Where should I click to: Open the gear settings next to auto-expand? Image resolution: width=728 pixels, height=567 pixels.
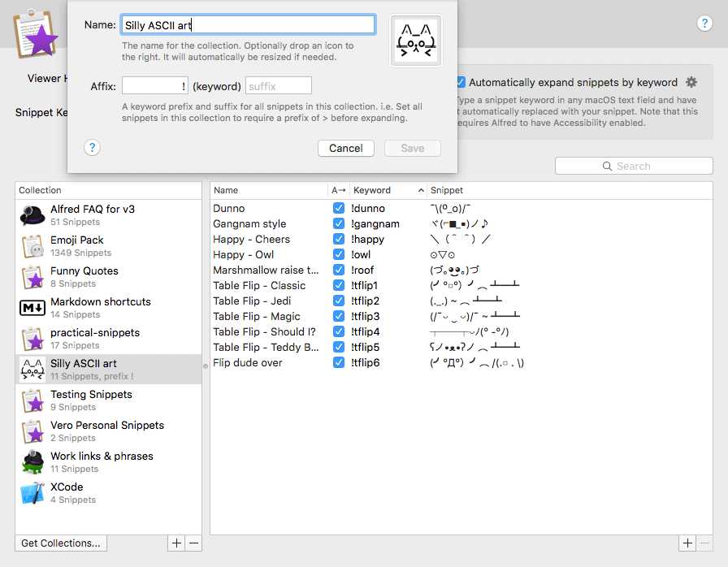click(691, 82)
